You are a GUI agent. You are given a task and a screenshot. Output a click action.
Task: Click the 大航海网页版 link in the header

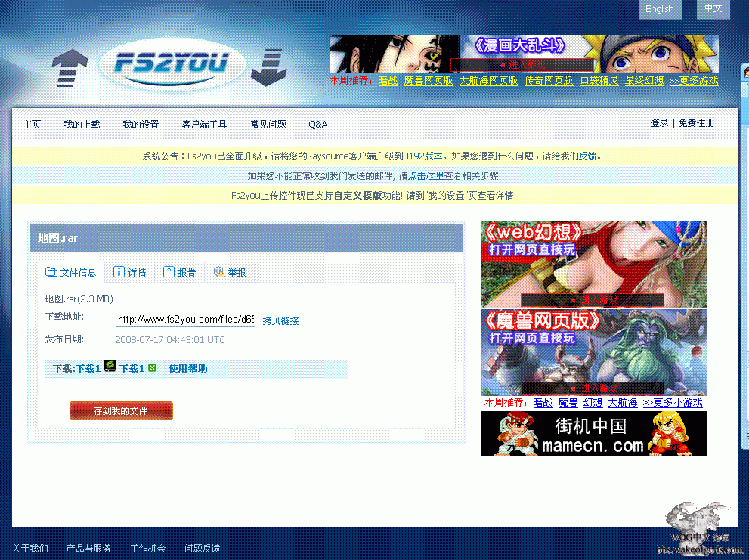tap(489, 80)
